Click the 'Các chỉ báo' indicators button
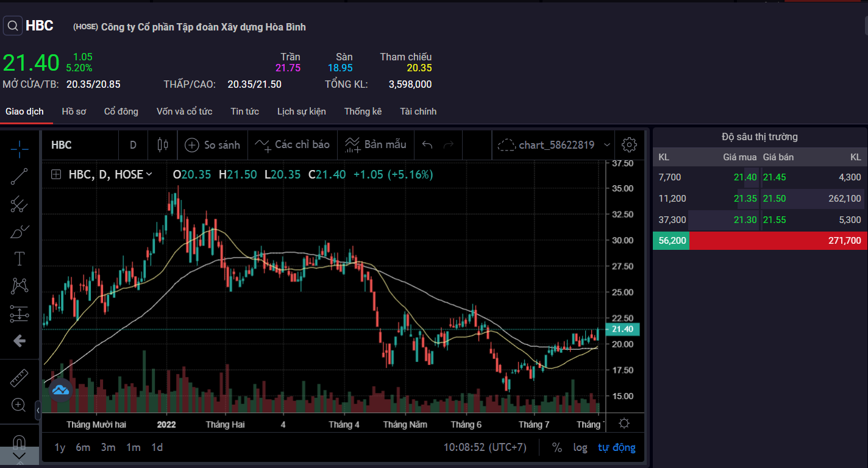Image resolution: width=868 pixels, height=468 pixels. point(293,145)
